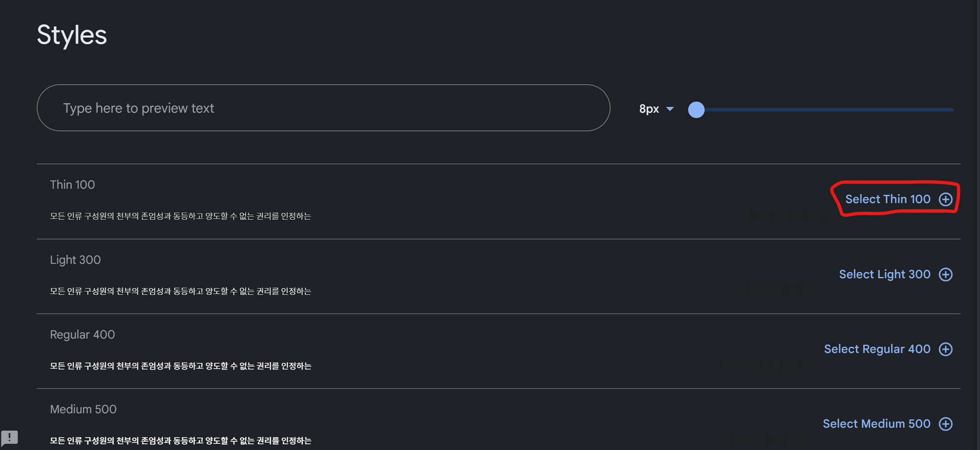The image size is (980, 450).
Task: Click the Styles heading
Action: pos(72,36)
